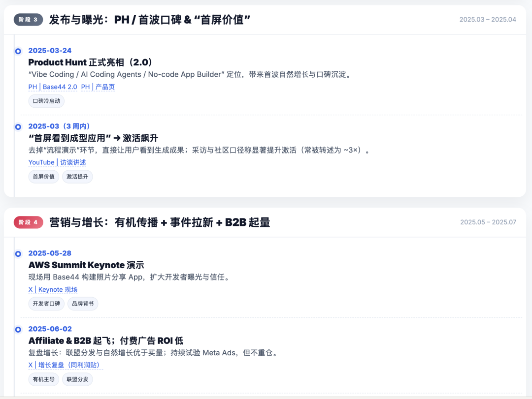The width and height of the screenshot is (532, 399).
Task: Click the date range 2025.05 – 2025.07
Action: tap(488, 222)
